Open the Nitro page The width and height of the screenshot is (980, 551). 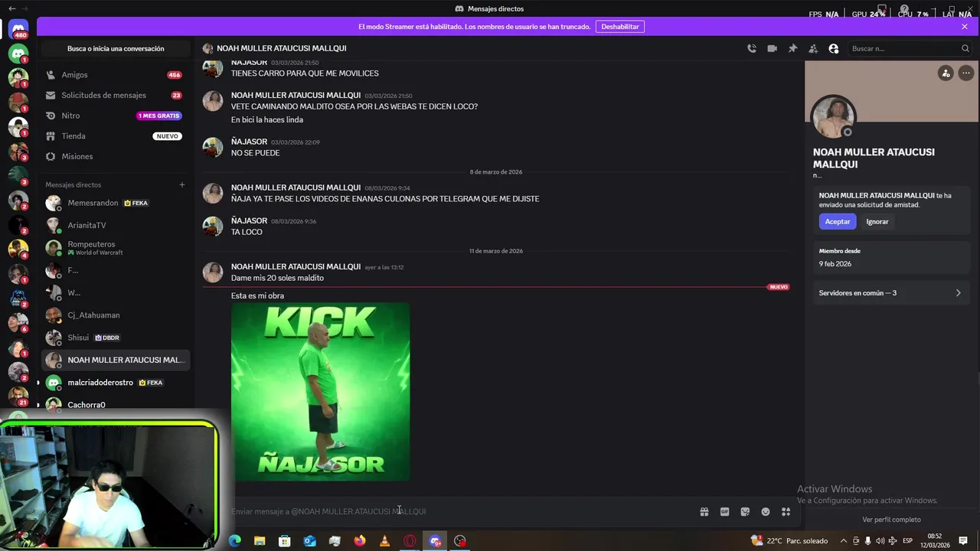click(x=115, y=116)
